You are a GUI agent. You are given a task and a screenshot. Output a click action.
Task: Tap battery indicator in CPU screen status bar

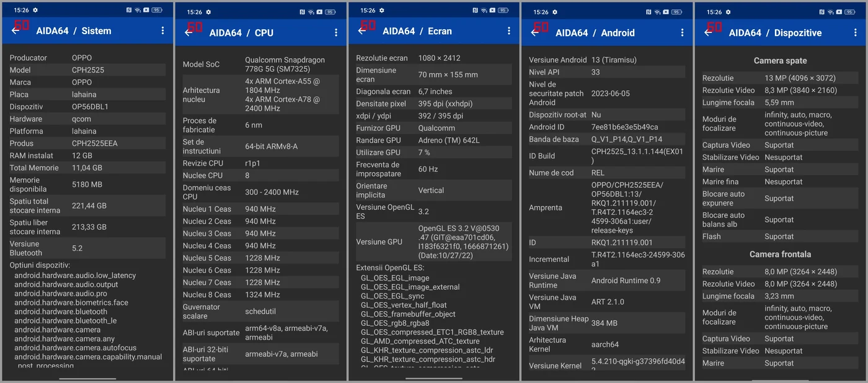[330, 12]
